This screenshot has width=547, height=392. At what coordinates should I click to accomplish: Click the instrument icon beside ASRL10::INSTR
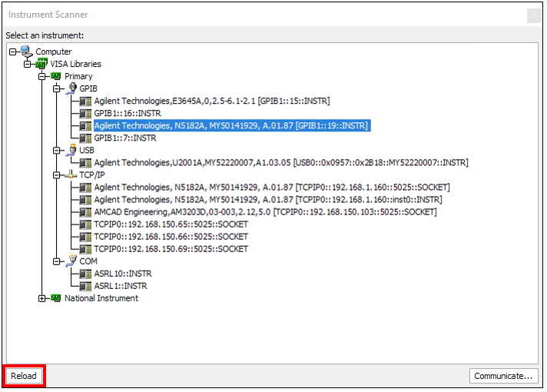(85, 274)
